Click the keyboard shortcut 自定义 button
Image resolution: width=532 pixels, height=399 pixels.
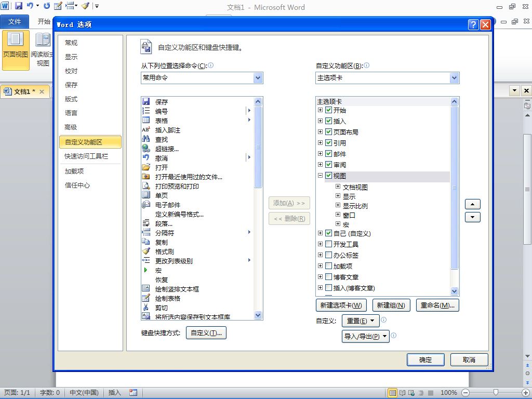(x=206, y=333)
